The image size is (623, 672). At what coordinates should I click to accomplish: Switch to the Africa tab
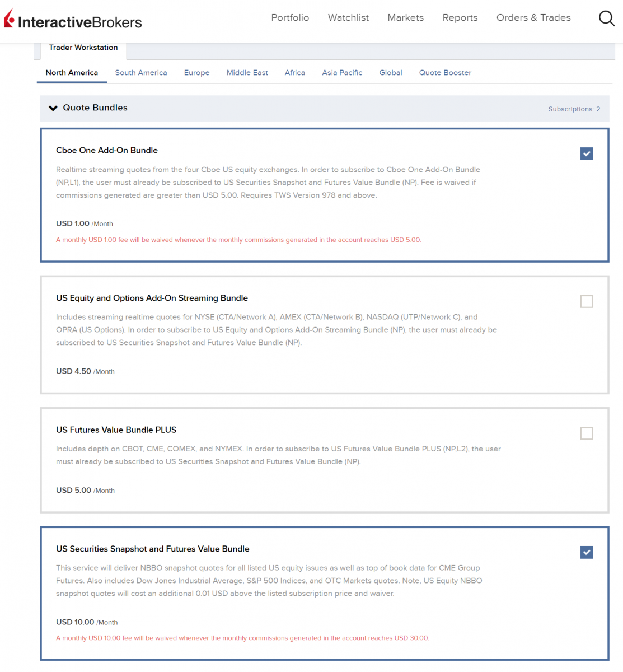[295, 73]
